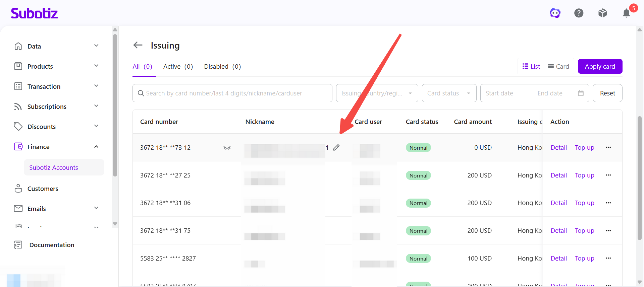Select the Disabled (0) tab
This screenshot has height=287, width=644.
tap(222, 66)
